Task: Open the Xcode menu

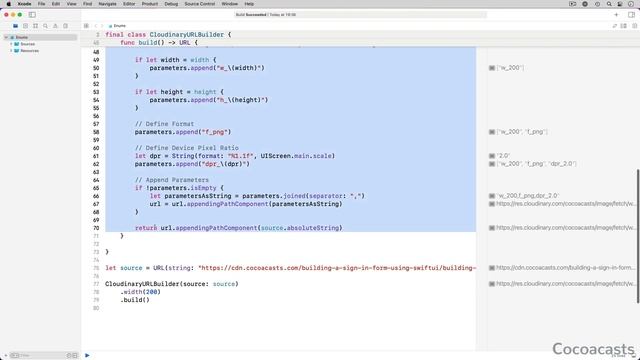Action: 24,4
